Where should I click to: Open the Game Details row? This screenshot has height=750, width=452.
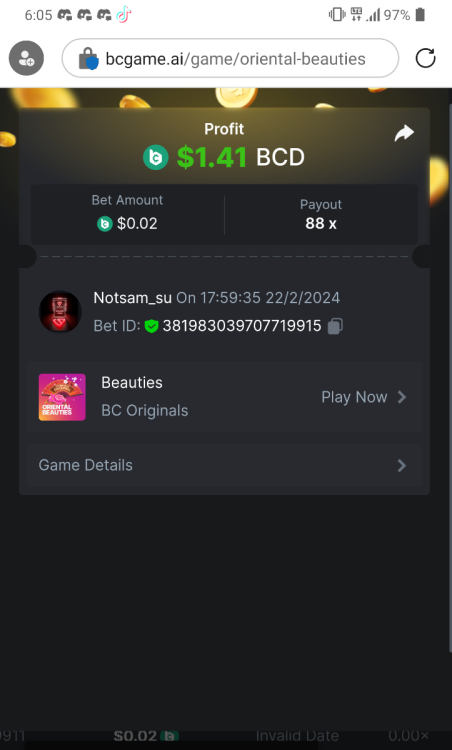pos(224,465)
